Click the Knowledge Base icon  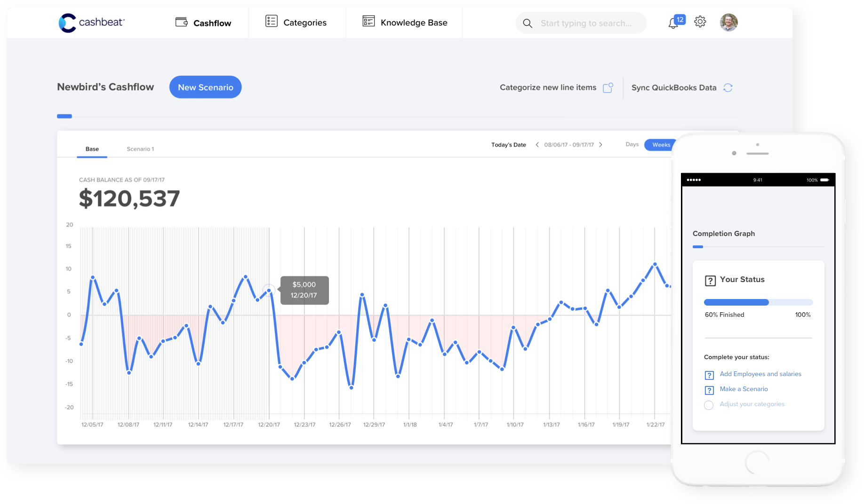tap(368, 21)
